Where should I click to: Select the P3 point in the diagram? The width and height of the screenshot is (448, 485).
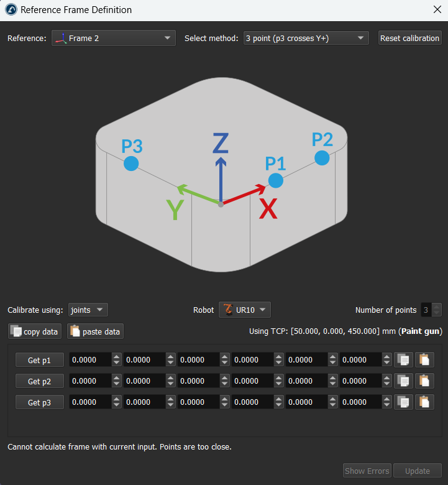pyautogui.click(x=131, y=164)
